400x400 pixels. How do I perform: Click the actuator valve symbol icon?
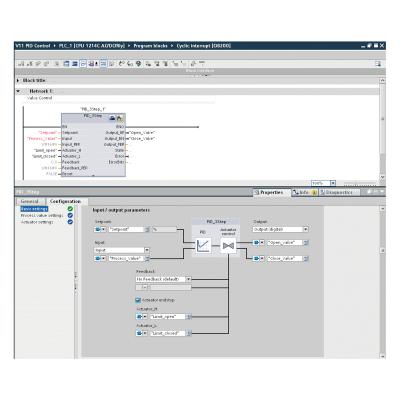tap(228, 246)
